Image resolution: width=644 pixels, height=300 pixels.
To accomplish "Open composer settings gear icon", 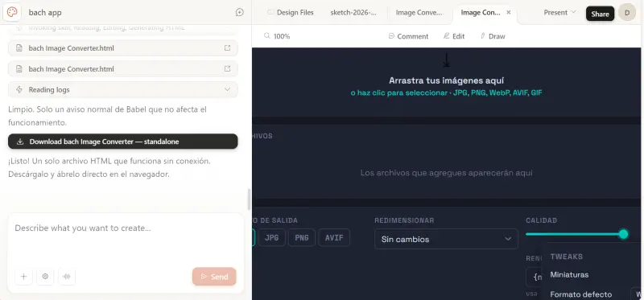I will click(45, 277).
